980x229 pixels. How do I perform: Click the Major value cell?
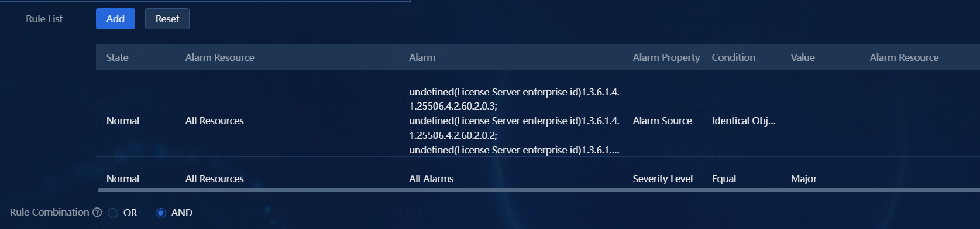(803, 179)
